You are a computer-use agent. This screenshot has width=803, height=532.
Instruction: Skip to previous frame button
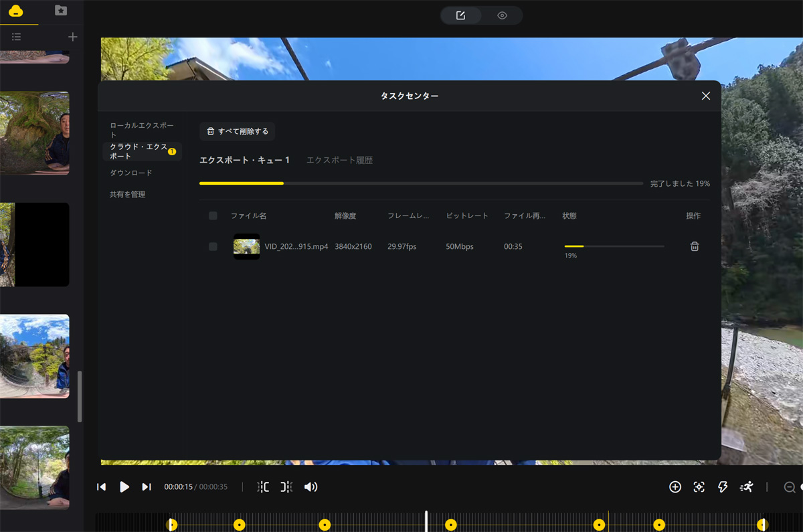(102, 487)
